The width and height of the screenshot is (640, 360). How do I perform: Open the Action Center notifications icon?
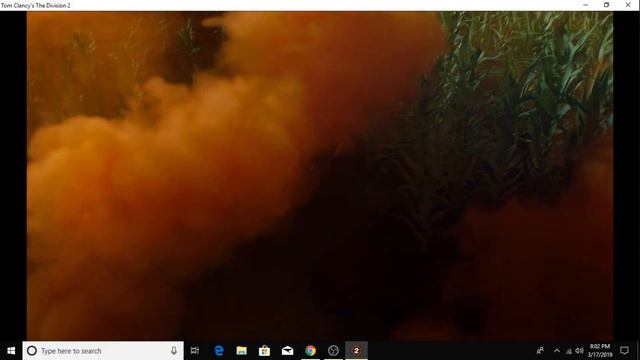click(624, 351)
